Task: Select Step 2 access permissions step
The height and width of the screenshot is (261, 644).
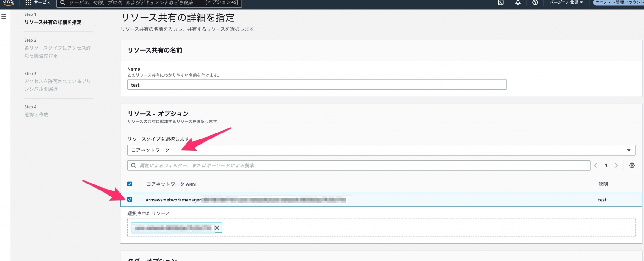Action: point(58,52)
